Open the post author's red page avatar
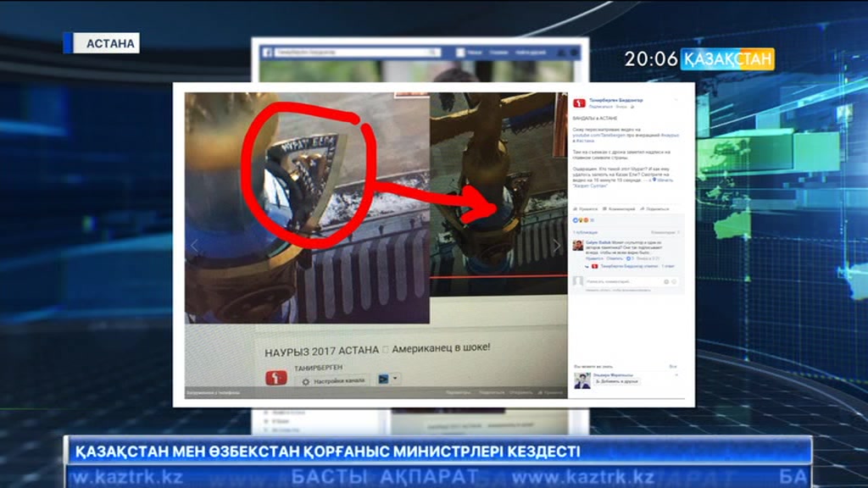This screenshot has height=488, width=868. 579,103
